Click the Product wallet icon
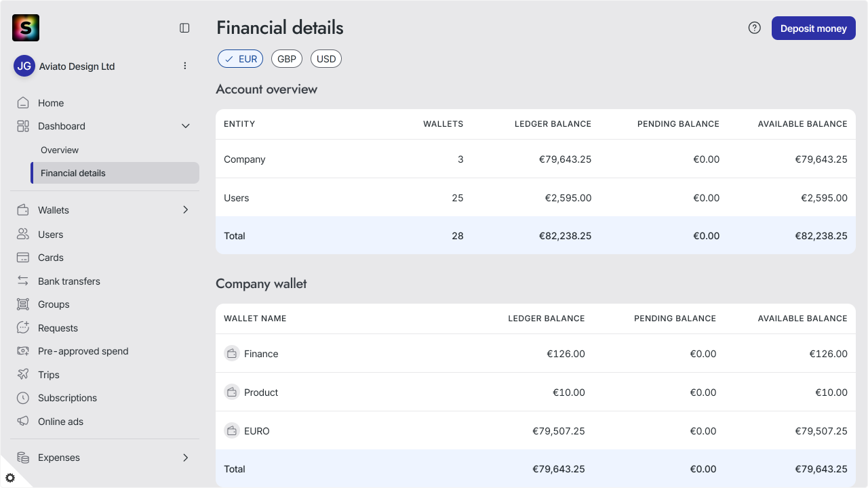The height and width of the screenshot is (488, 868). 232,392
